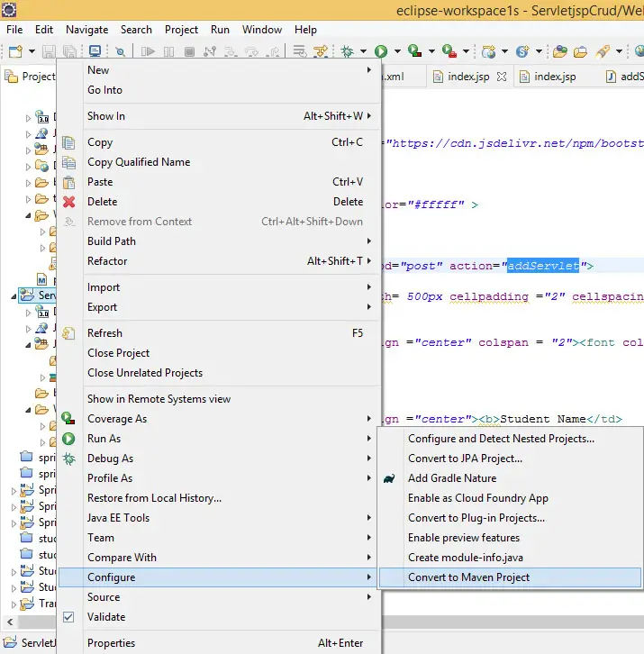
Task: Collapse the selected Servlet project tree node
Action: pos(14,295)
